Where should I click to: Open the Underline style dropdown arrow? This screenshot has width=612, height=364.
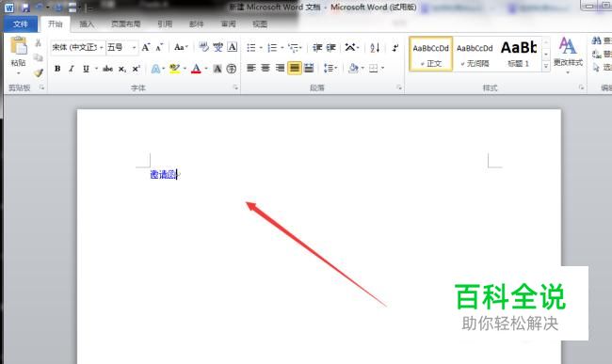click(x=96, y=69)
